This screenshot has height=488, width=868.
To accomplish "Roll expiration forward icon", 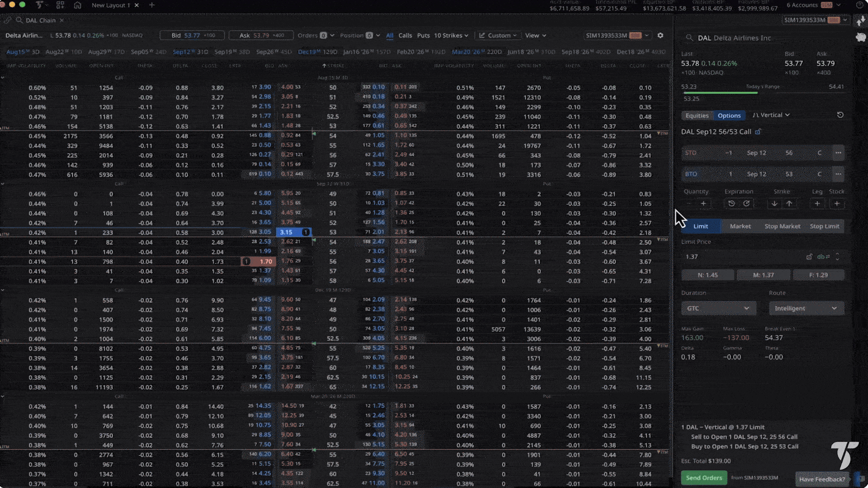I will pyautogui.click(x=746, y=204).
